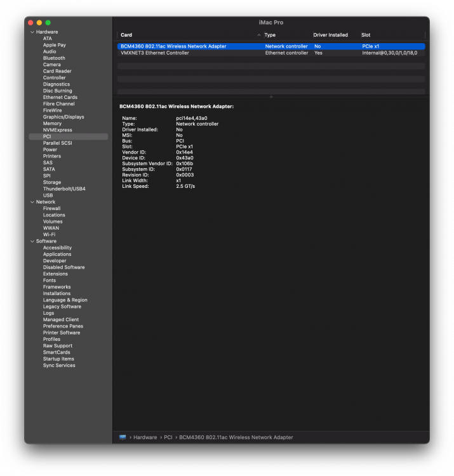Select Graphics/Displays in the sidebar
The width and height of the screenshot is (454, 476).
63,117
